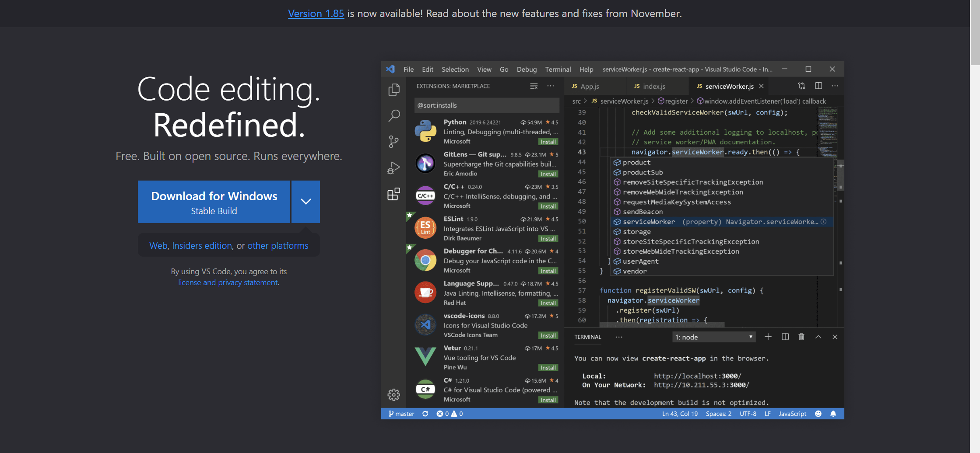The image size is (980, 453).
Task: Click the Vetur extension logo
Action: pos(425,356)
